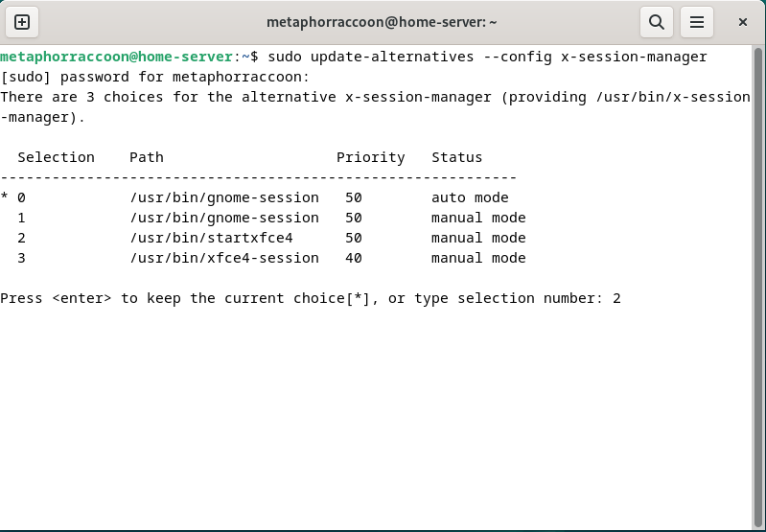Image resolution: width=766 pixels, height=532 pixels.
Task: Click the update-alternatives command text
Action: coord(392,57)
